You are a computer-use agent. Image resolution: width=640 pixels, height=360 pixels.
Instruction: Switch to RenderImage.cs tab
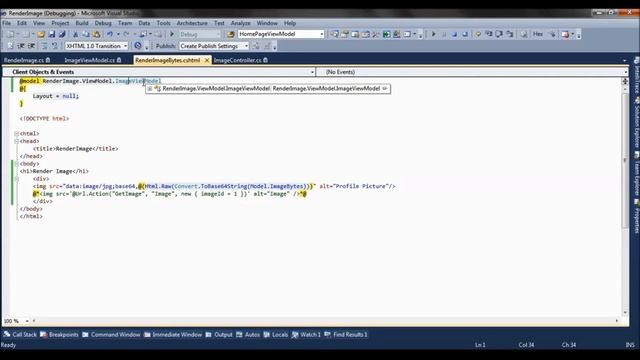[x=27, y=60]
